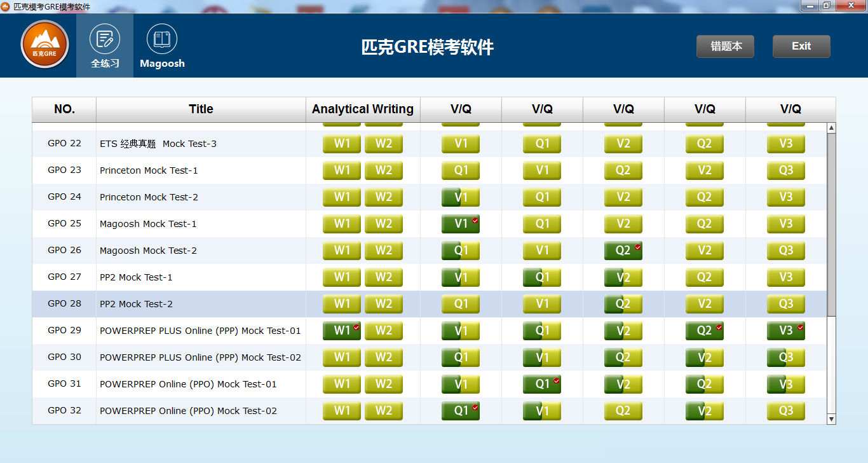Open V2 in PPP Mock Test-02
This screenshot has width=868, height=463.
click(x=705, y=357)
